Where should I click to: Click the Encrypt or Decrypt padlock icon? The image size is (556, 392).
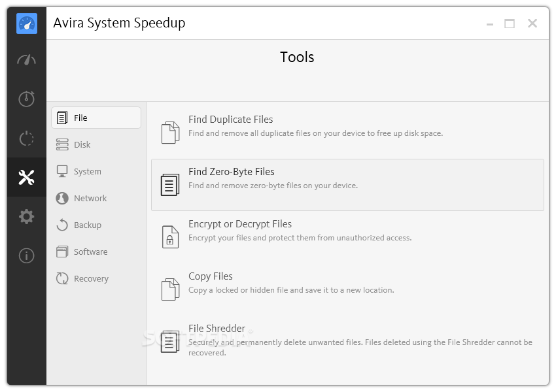pos(170,237)
